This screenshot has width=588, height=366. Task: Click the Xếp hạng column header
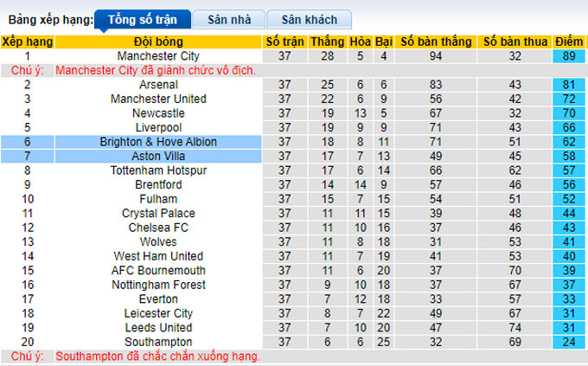pyautogui.click(x=28, y=42)
